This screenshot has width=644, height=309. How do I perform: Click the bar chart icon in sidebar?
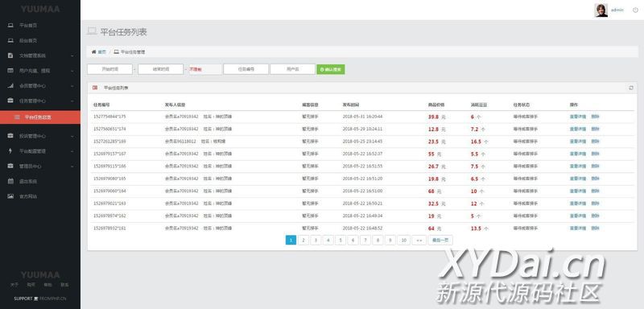10,86
